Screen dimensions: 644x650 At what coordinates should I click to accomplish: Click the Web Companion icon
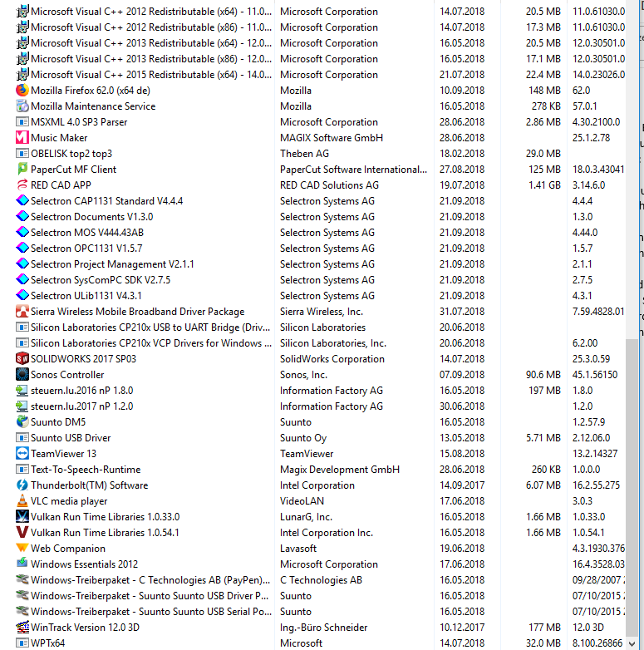pyautogui.click(x=22, y=548)
